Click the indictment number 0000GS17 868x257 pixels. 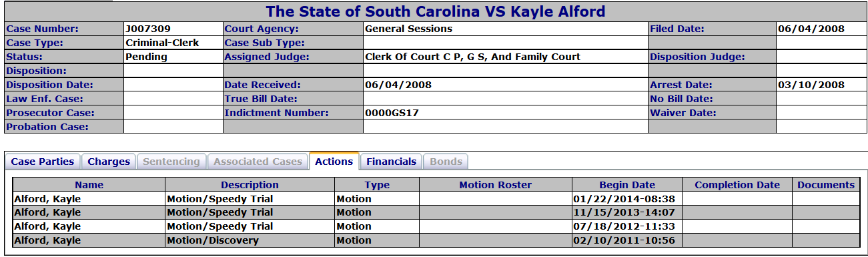(x=392, y=113)
